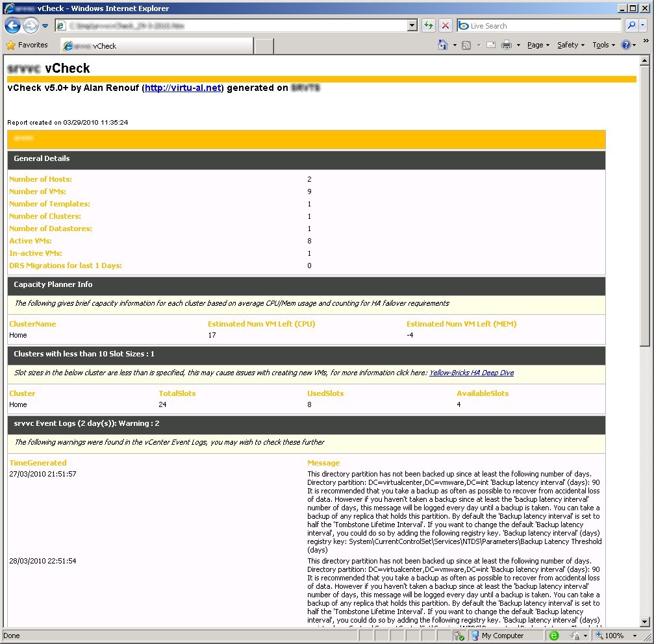
Task: Open the Tools menu
Action: tap(603, 45)
